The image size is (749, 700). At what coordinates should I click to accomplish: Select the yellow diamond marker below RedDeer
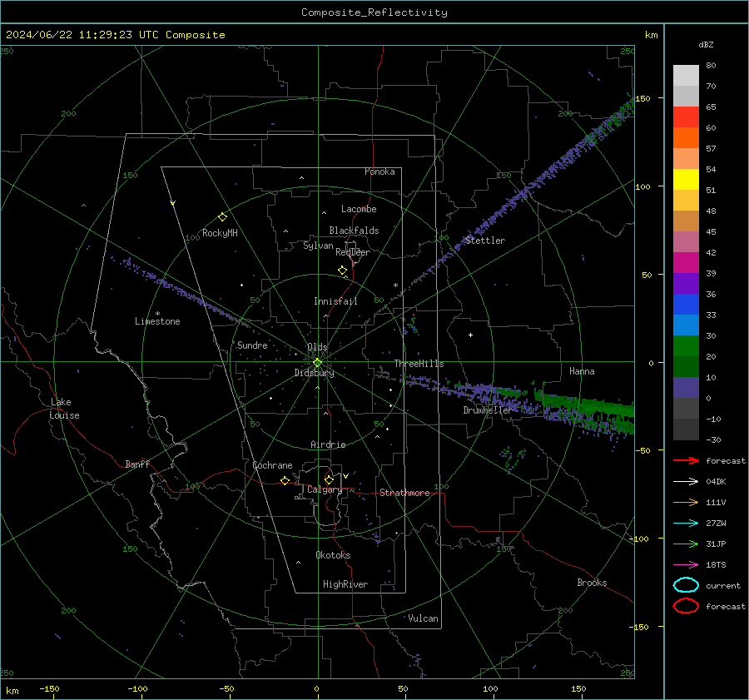tap(342, 271)
